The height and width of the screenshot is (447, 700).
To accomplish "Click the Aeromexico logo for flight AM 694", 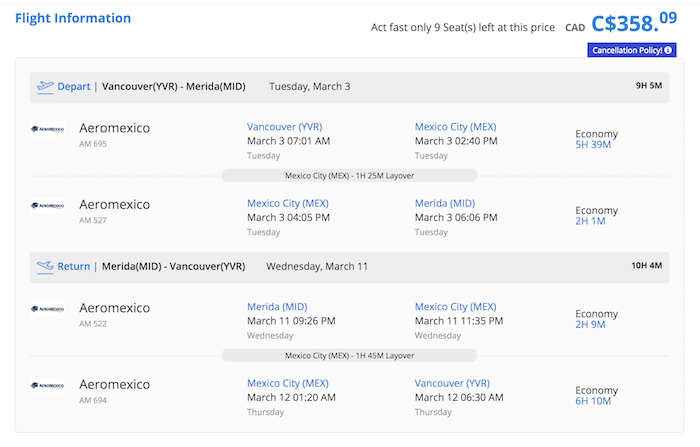I will 48,385.
